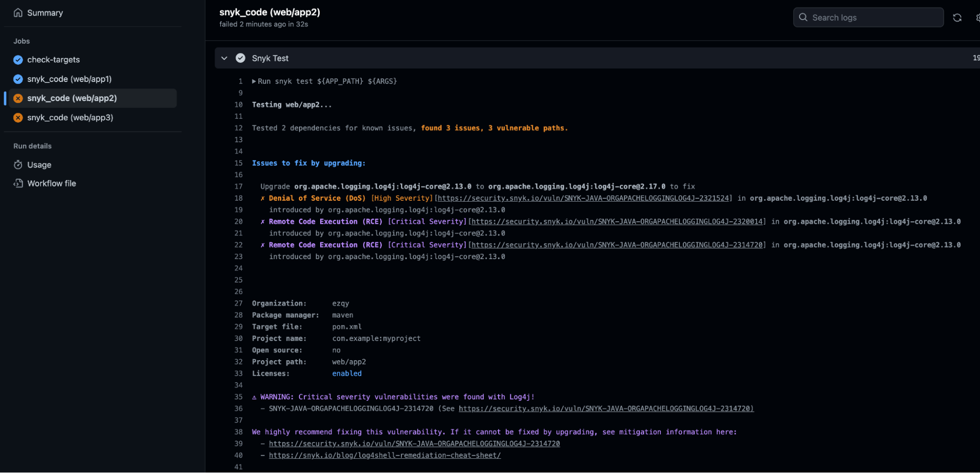Open line 39 security.snyk.io mitigation link
The image size is (980, 473).
(x=414, y=444)
